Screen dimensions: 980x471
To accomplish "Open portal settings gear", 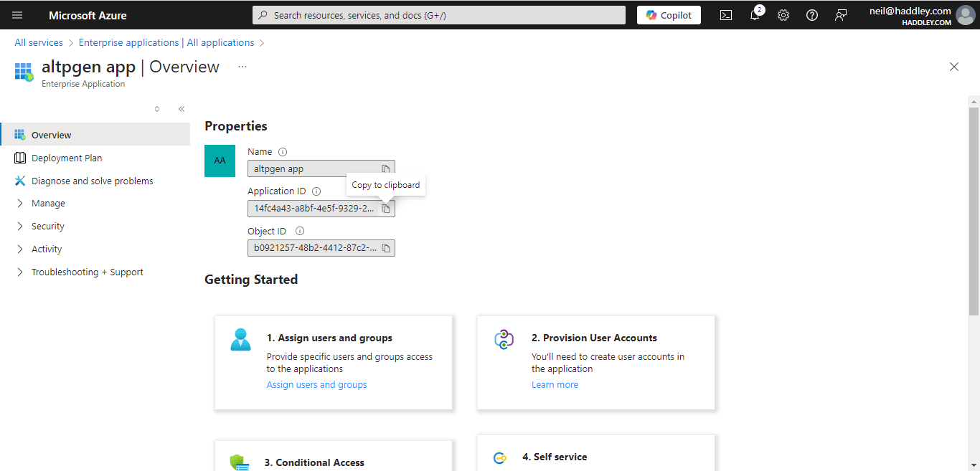I will click(783, 15).
